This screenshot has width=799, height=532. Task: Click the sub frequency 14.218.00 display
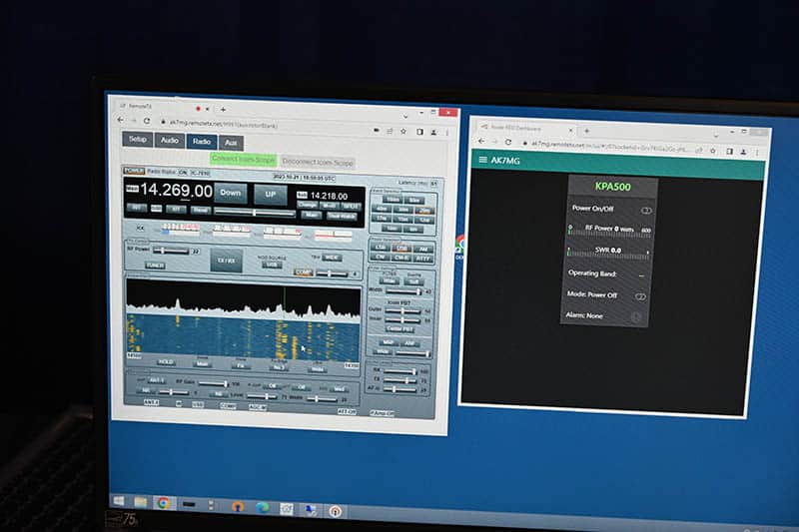[330, 196]
